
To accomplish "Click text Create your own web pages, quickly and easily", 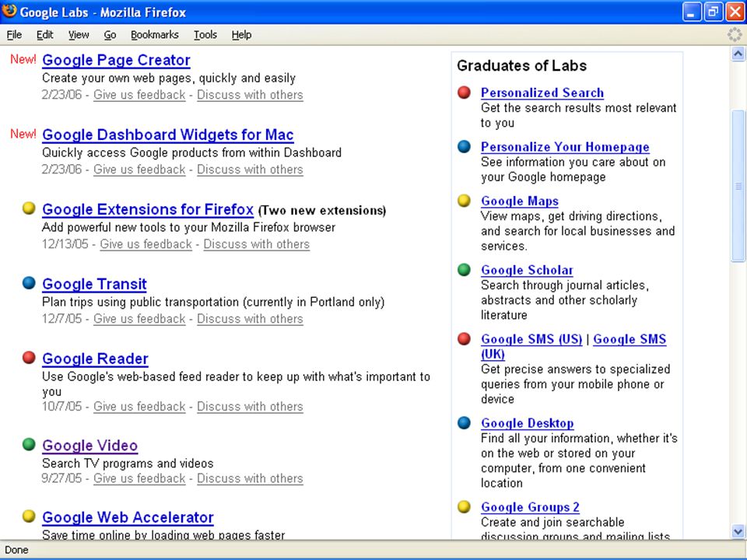I will tap(169, 78).
